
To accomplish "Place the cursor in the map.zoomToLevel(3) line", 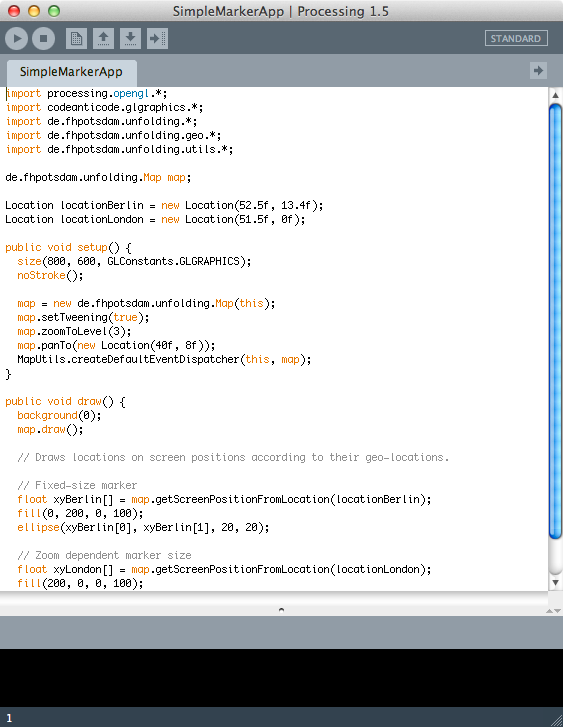I will [74, 332].
